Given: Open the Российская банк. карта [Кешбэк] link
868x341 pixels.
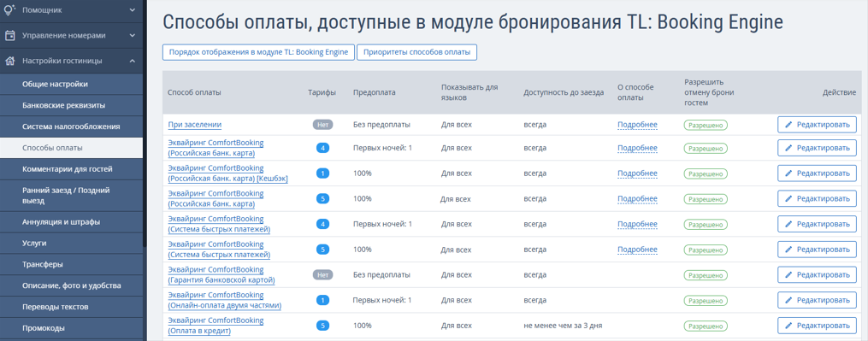Looking at the screenshot, I should point(227,173).
